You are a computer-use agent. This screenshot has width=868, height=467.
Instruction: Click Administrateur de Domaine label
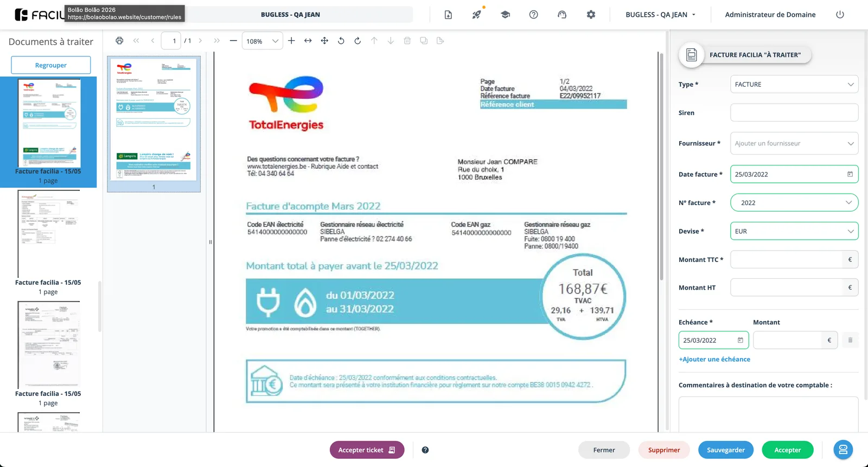tap(770, 15)
